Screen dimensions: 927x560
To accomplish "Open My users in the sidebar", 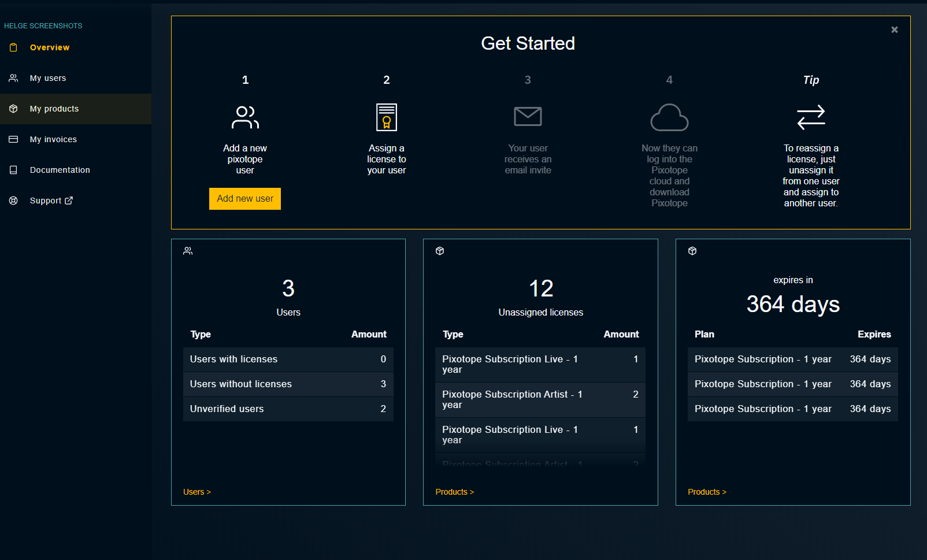I will (48, 78).
